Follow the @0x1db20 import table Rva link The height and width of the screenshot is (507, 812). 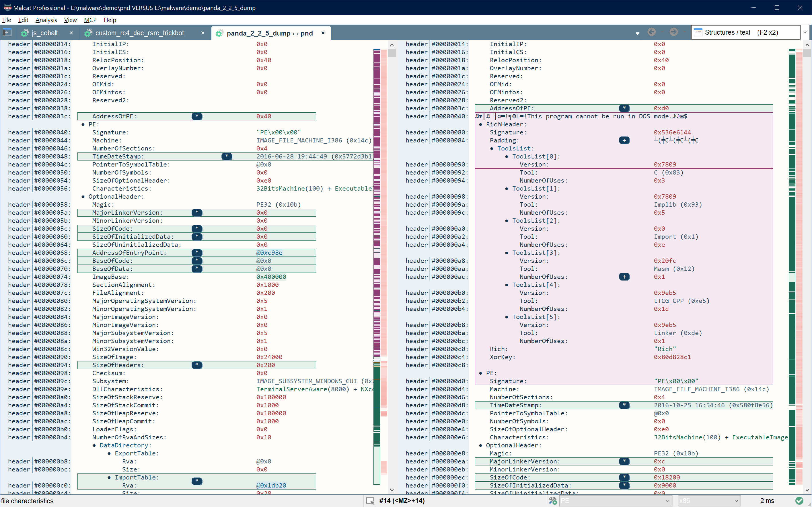click(271, 486)
